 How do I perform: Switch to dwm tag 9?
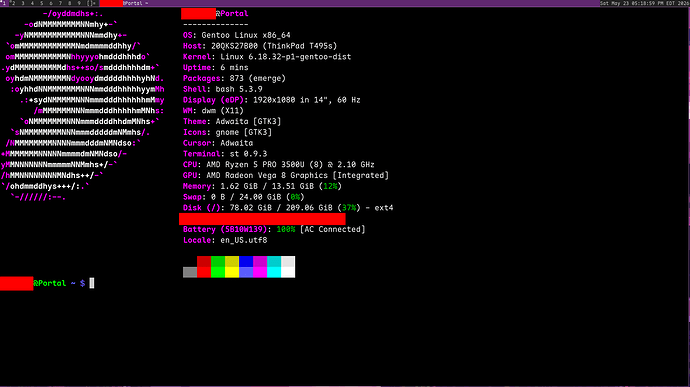[79, 3]
